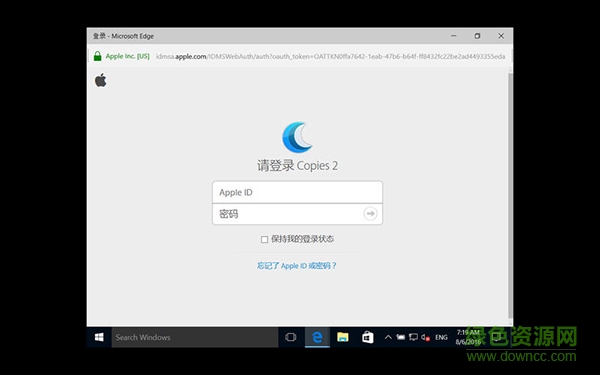Switch the ENG input language indicator

(441, 337)
